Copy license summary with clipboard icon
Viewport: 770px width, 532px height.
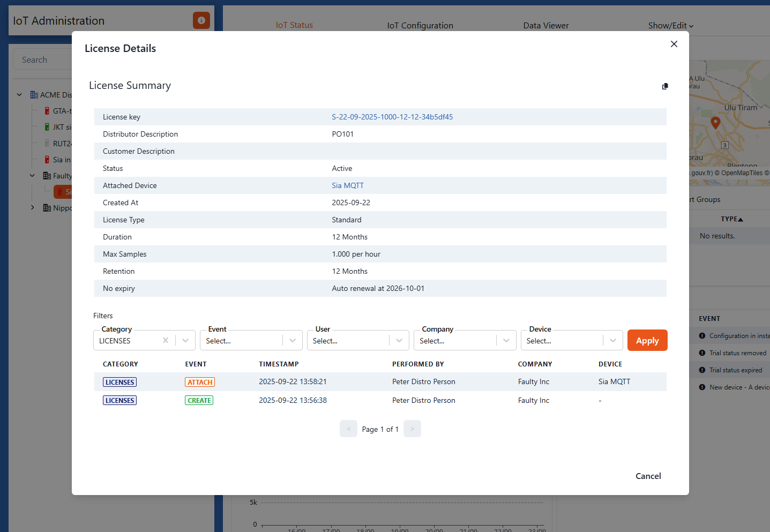click(665, 86)
